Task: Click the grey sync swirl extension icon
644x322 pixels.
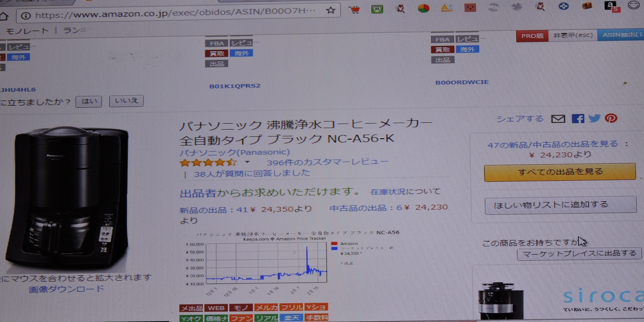Action: (494, 7)
